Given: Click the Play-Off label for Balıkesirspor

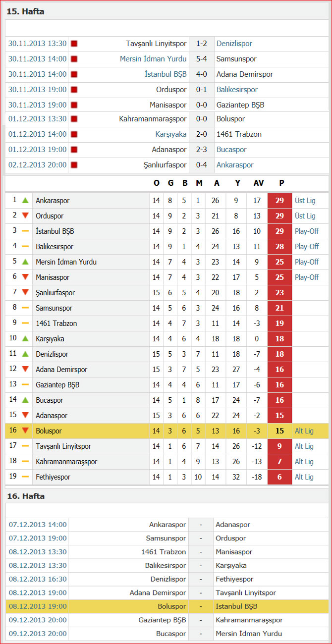Looking at the screenshot, I should [307, 247].
